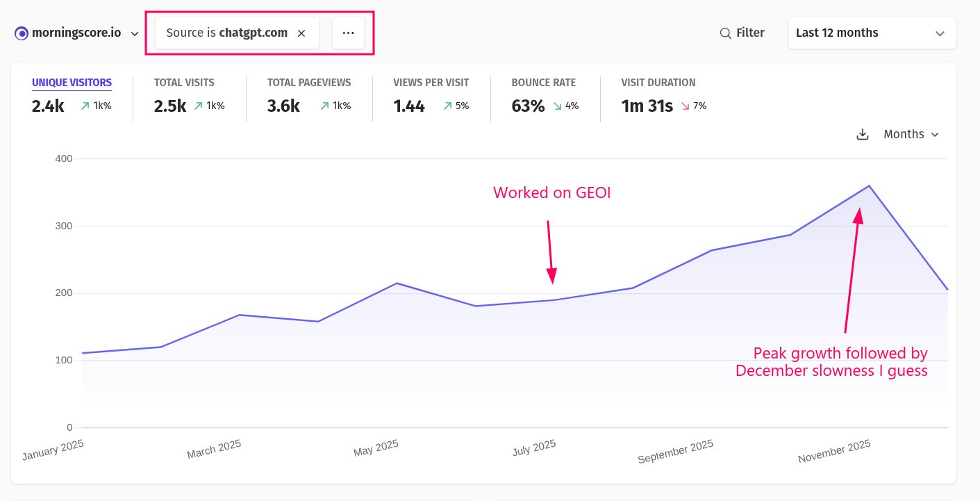This screenshot has width=980, height=501.
Task: Expand the morningscore.io site switcher chevron
Action: [x=135, y=34]
